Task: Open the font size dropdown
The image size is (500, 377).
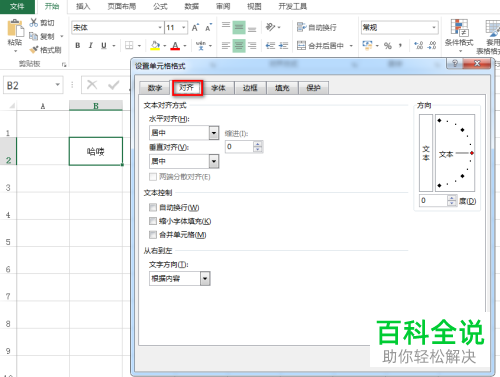Action: [184, 28]
